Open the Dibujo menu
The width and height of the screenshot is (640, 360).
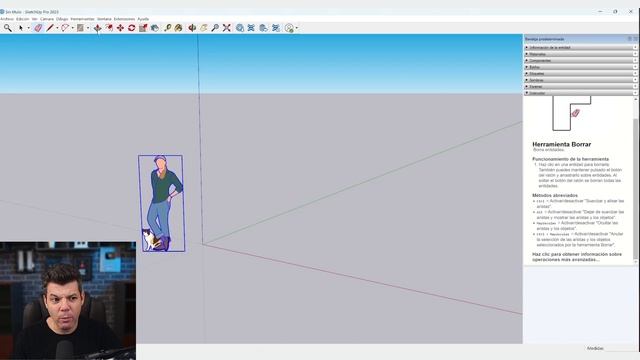click(x=62, y=19)
